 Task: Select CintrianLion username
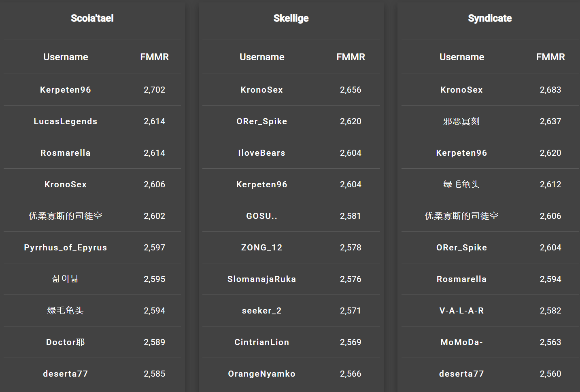(262, 342)
